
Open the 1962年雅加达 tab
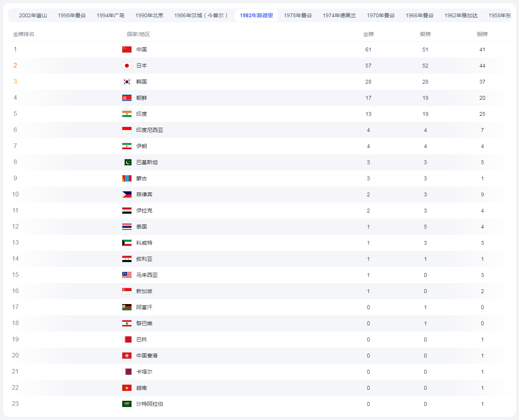click(x=461, y=15)
